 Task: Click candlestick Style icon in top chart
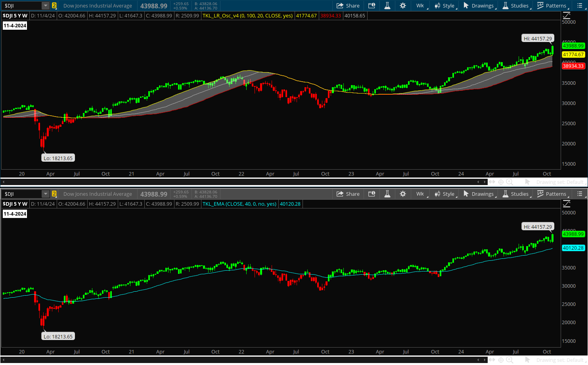437,6
